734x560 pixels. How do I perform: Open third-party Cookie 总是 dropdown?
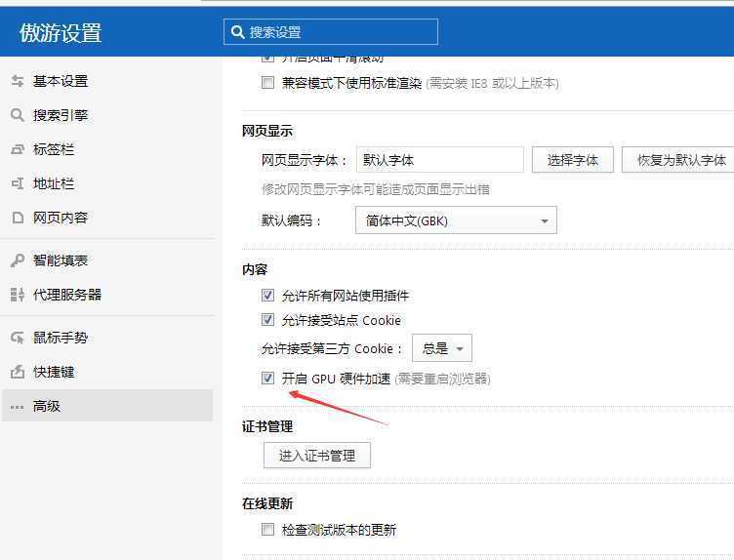(x=442, y=348)
